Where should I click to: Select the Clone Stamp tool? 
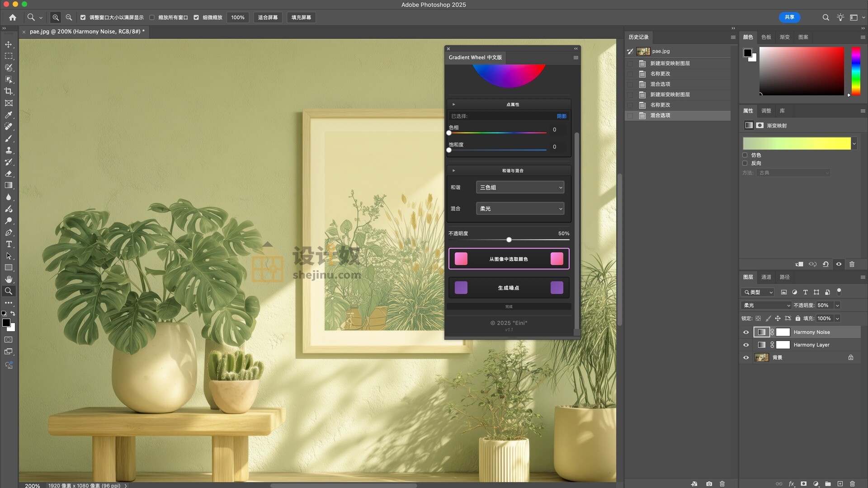coord(9,150)
